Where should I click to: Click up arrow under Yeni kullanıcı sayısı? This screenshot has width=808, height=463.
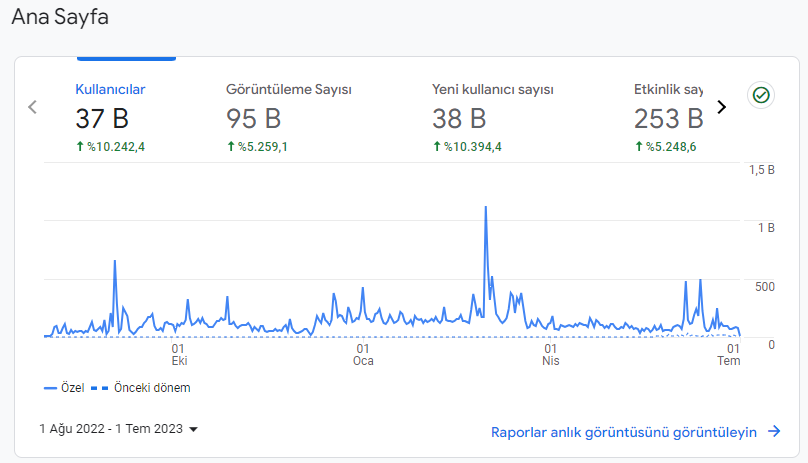coord(437,147)
